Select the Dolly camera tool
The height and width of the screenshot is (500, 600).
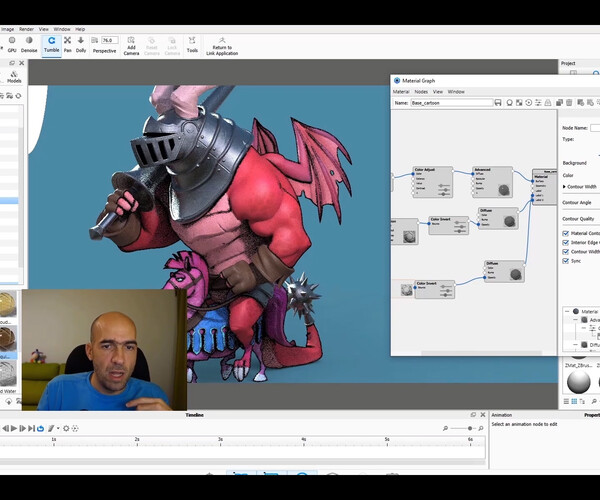[x=81, y=44]
